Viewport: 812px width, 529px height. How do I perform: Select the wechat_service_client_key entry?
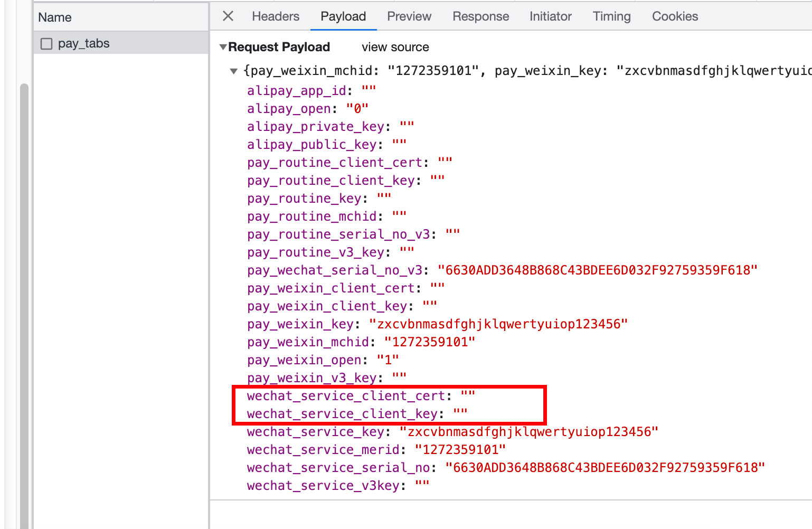pos(357,413)
